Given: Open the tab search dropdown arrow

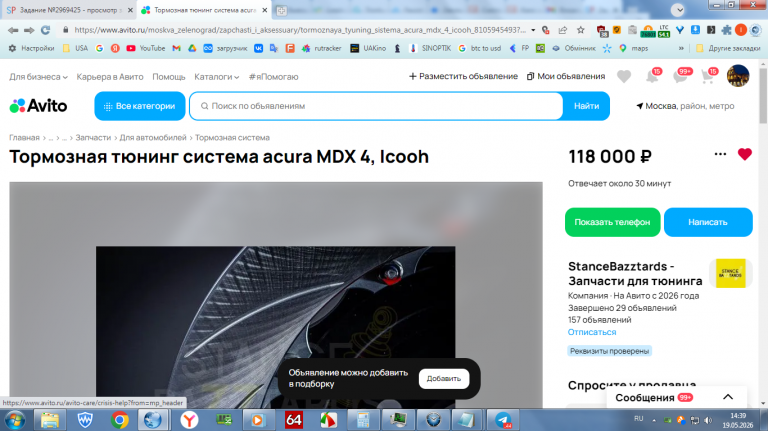Looking at the screenshot, I should (x=678, y=10).
